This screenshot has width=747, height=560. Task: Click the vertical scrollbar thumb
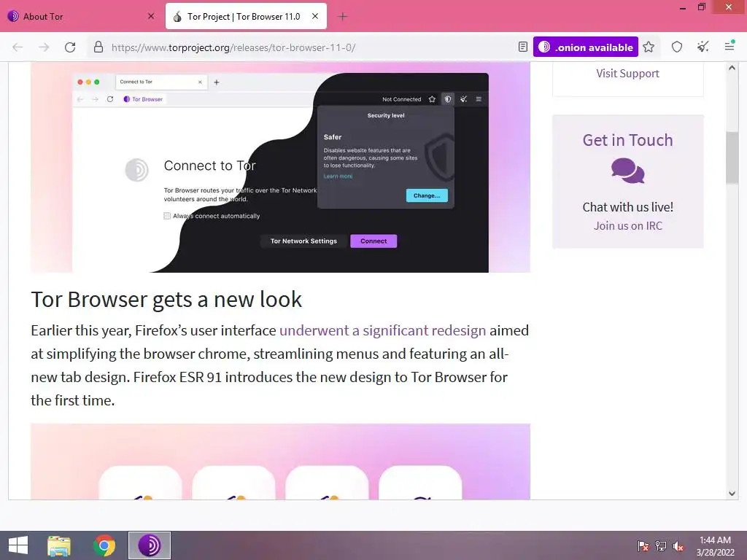(732, 157)
